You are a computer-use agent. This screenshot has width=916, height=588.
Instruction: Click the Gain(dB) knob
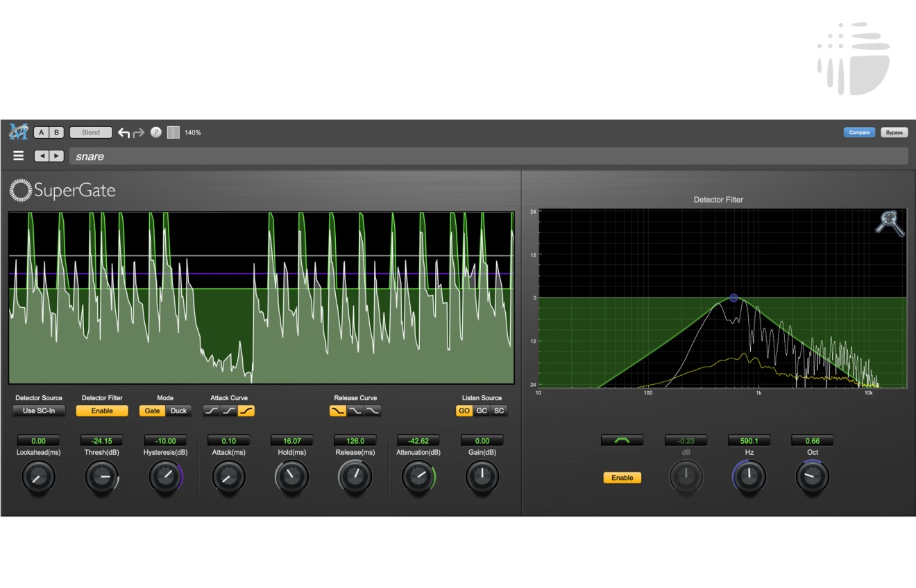(x=482, y=477)
